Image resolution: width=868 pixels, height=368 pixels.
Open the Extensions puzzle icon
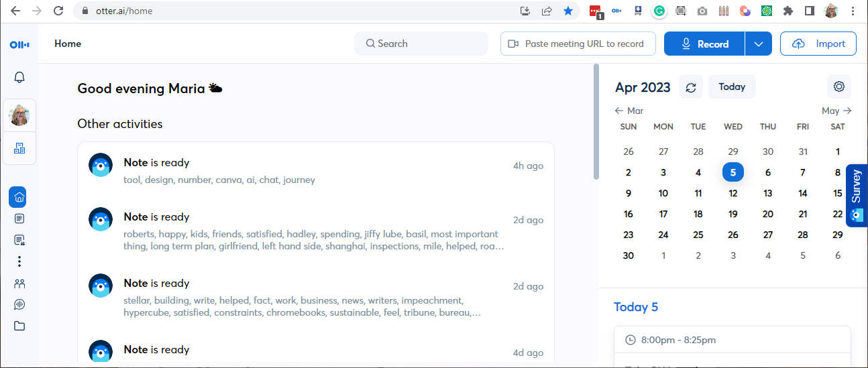click(x=788, y=11)
